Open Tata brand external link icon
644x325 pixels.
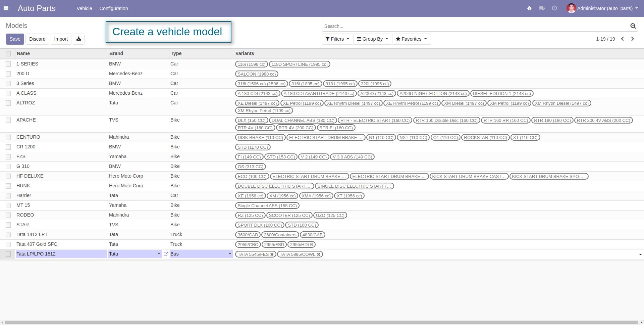(x=166, y=254)
